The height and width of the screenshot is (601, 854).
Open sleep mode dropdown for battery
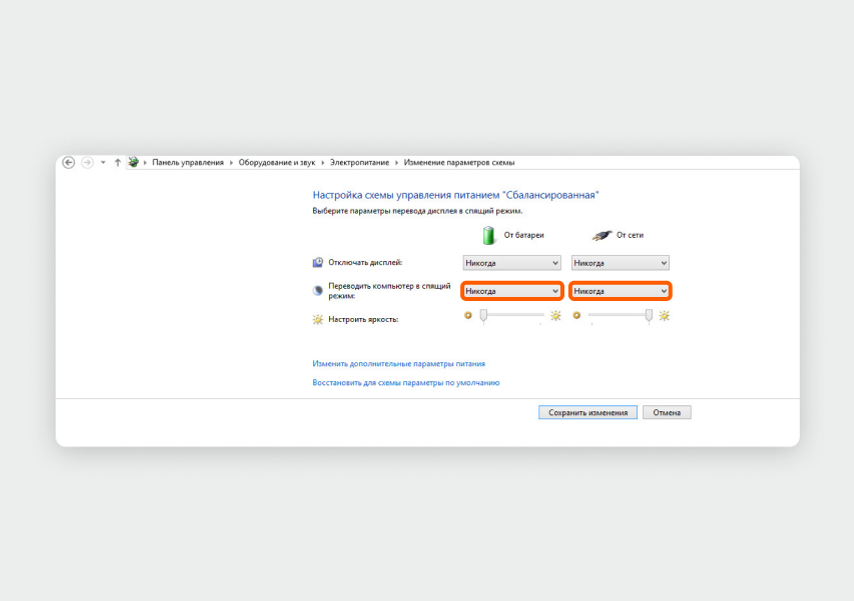point(511,291)
